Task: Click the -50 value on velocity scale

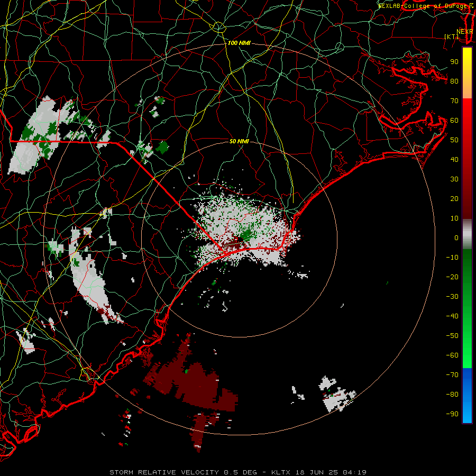Action: (x=452, y=336)
